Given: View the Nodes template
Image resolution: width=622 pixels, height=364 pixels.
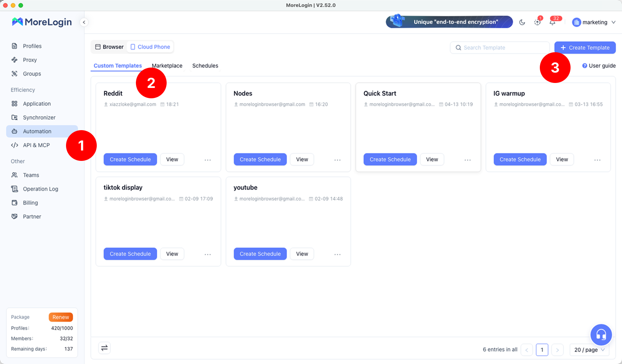Looking at the screenshot, I should pyautogui.click(x=302, y=159).
